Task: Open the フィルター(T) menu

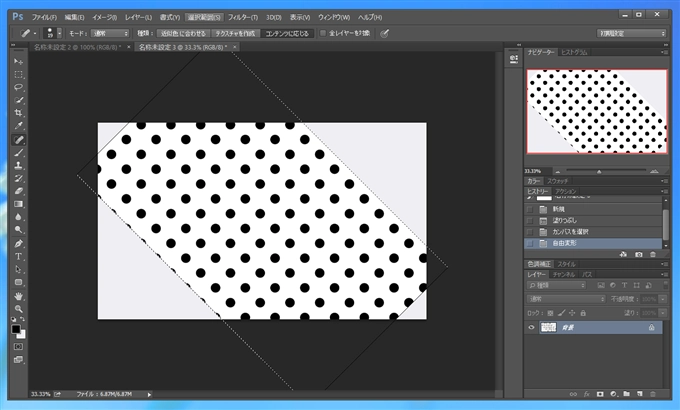Action: click(243, 17)
